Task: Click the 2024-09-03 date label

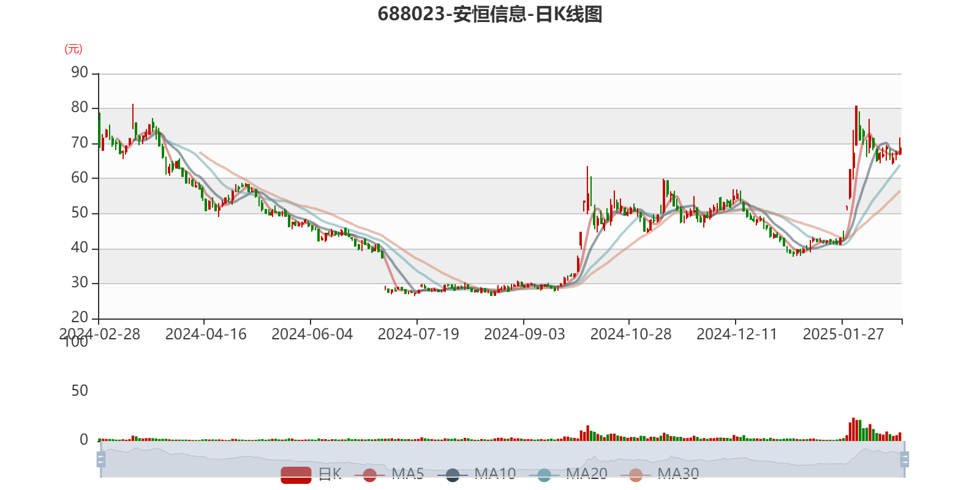Action: coord(525,334)
